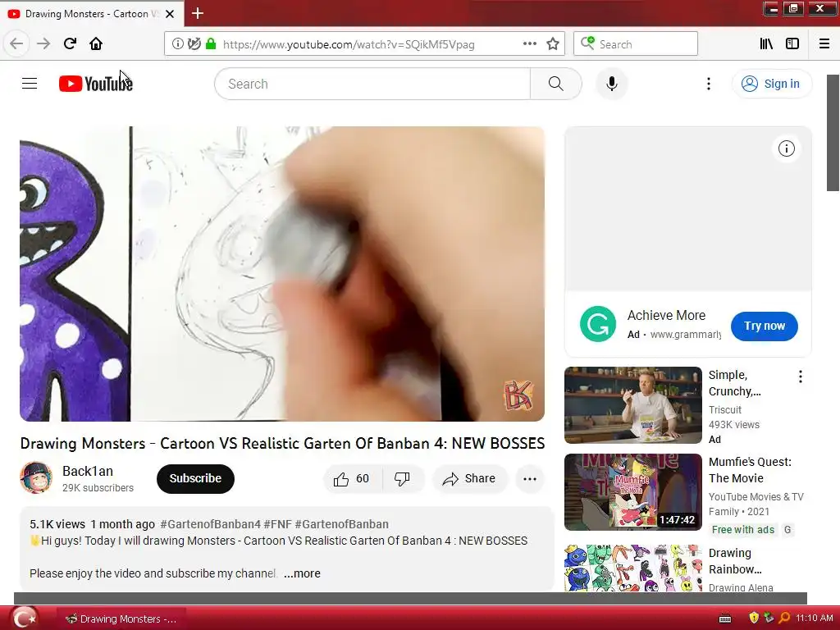Click the Free with ads badge

[x=743, y=530]
